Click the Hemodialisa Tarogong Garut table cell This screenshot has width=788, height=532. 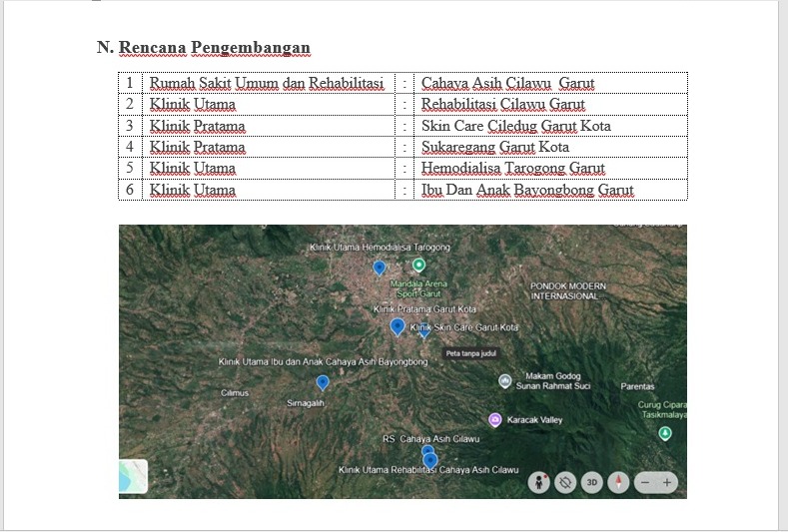(x=550, y=168)
